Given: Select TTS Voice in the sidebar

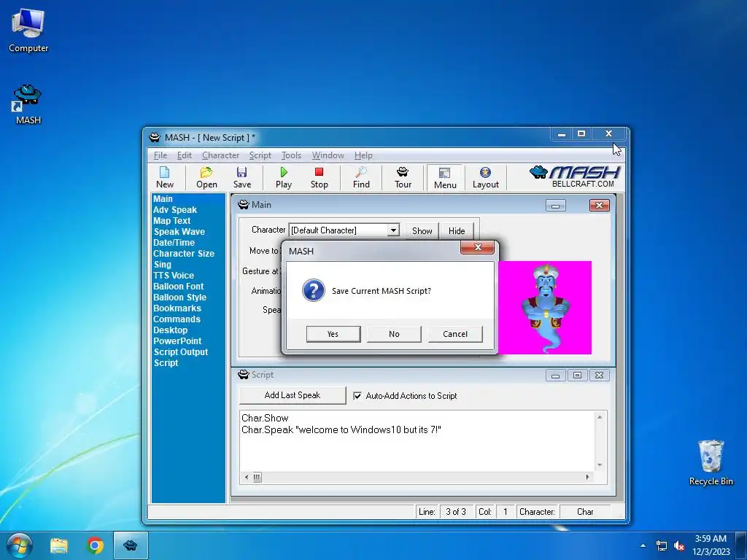Looking at the screenshot, I should [x=174, y=276].
